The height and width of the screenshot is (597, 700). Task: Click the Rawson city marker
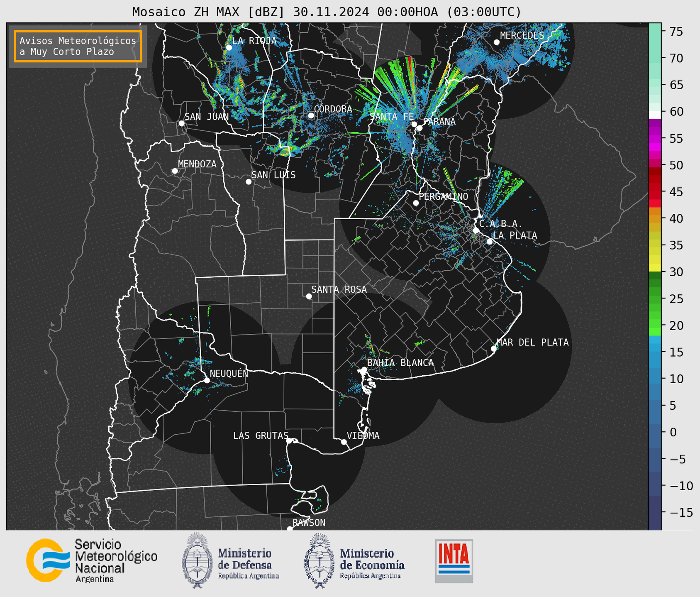[290, 528]
